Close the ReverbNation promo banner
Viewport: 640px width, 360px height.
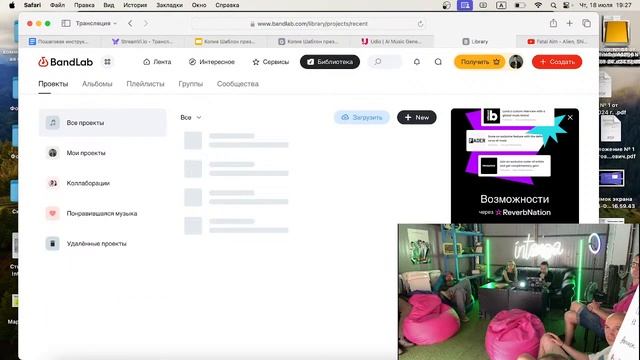570,118
